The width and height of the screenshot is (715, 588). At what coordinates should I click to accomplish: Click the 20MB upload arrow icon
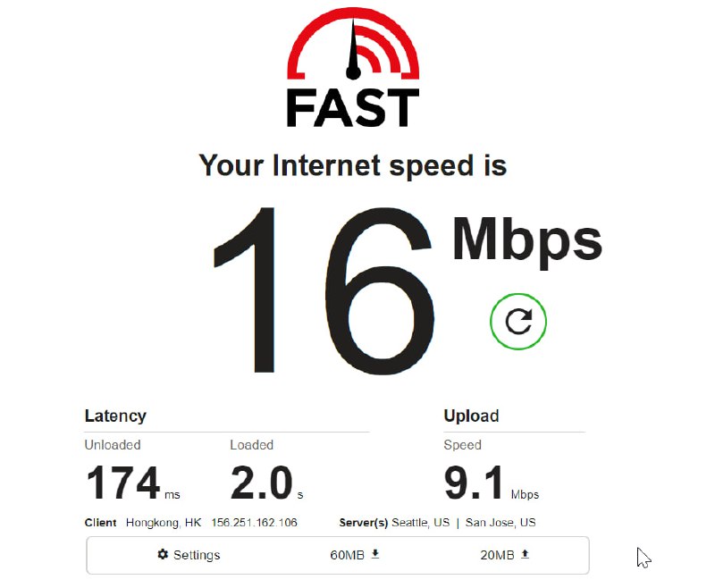coord(526,554)
